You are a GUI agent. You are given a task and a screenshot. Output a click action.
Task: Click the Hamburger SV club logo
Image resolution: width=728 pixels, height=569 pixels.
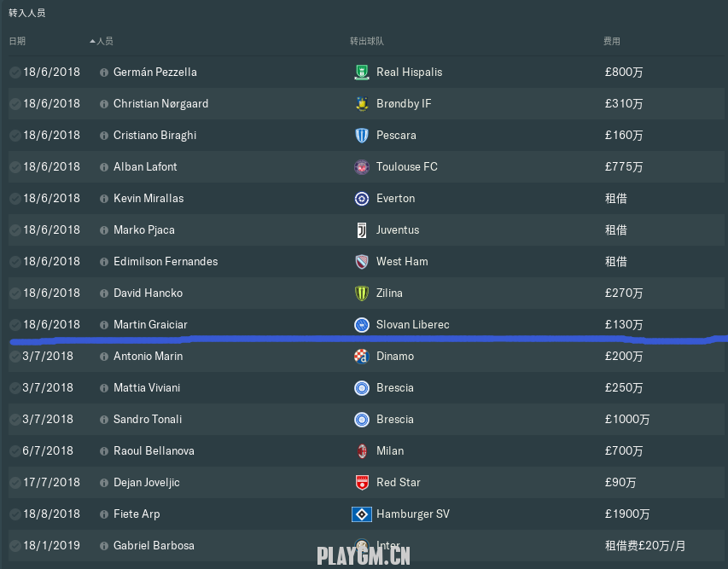pyautogui.click(x=362, y=514)
